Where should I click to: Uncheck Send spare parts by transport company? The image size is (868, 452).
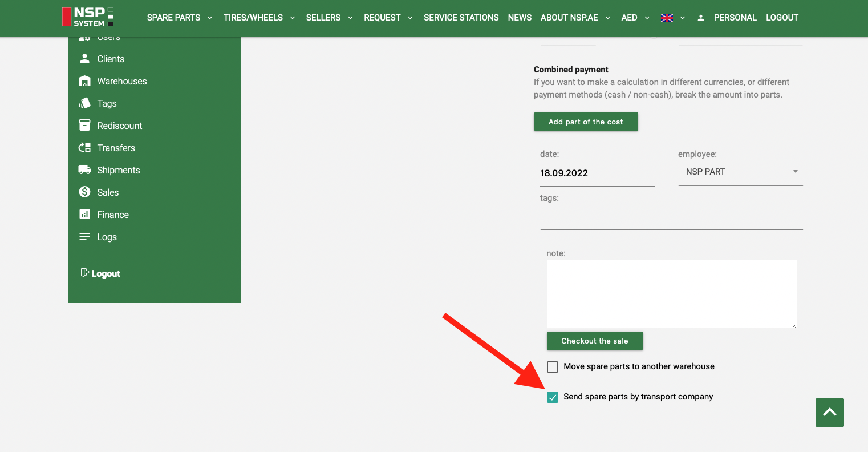point(553,397)
